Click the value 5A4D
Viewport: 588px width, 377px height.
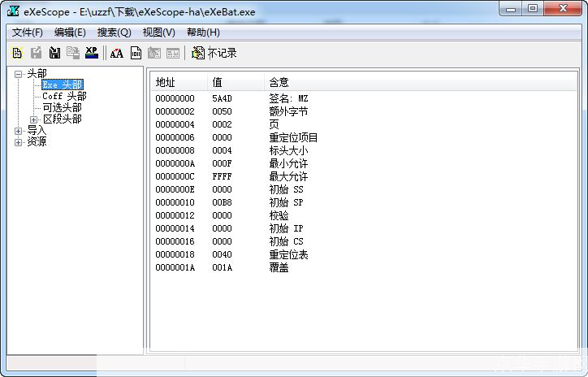point(222,98)
